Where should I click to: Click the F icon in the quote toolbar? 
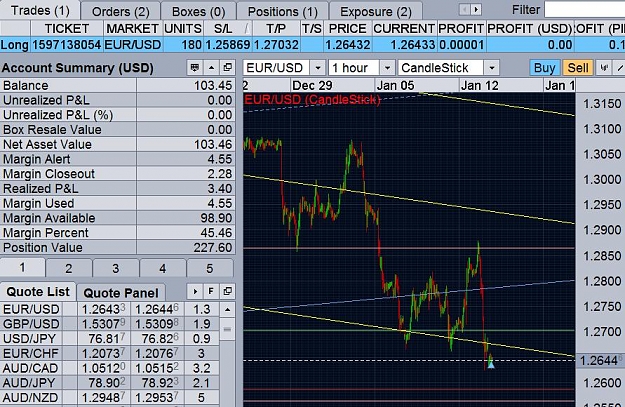click(211, 291)
